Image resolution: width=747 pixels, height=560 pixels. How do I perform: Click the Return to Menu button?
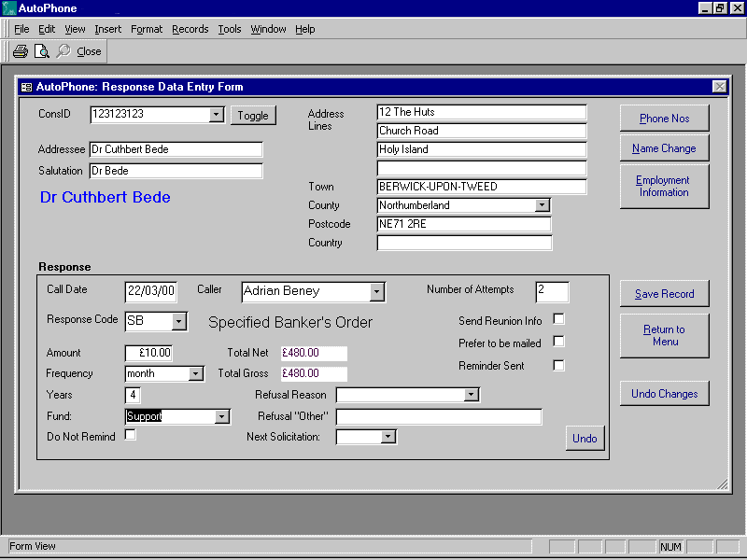click(x=664, y=335)
